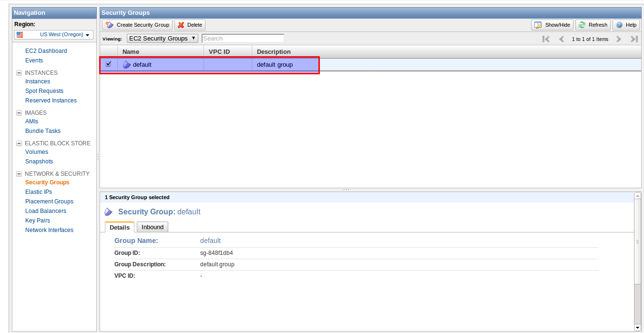Open Spot Requests in navigation
Image resolution: width=644 pixels, height=333 pixels.
point(44,91)
